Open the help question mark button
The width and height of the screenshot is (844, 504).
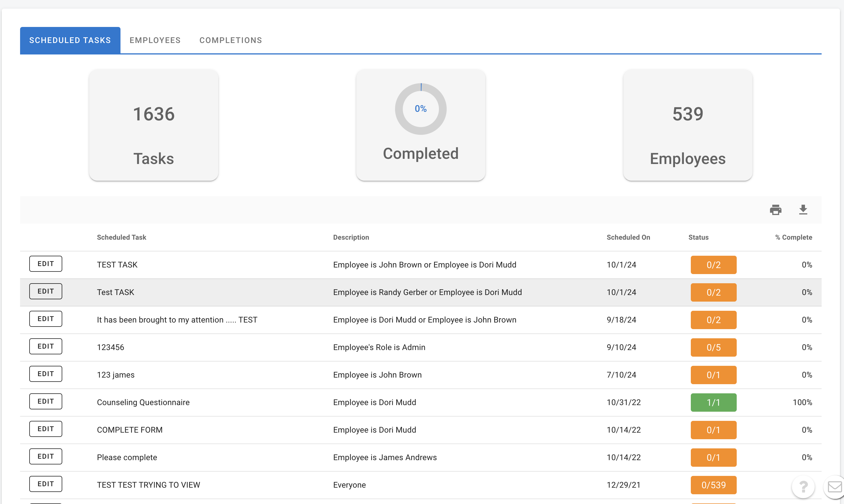(803, 487)
